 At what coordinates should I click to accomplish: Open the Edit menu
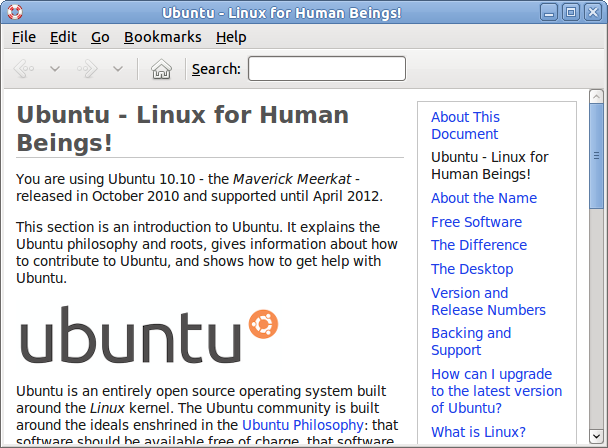click(x=63, y=37)
